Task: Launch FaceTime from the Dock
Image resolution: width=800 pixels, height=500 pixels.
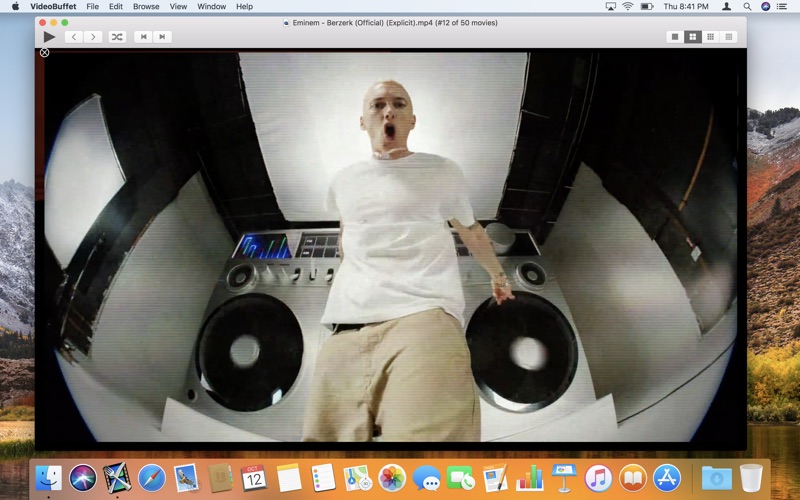Action: tap(461, 479)
